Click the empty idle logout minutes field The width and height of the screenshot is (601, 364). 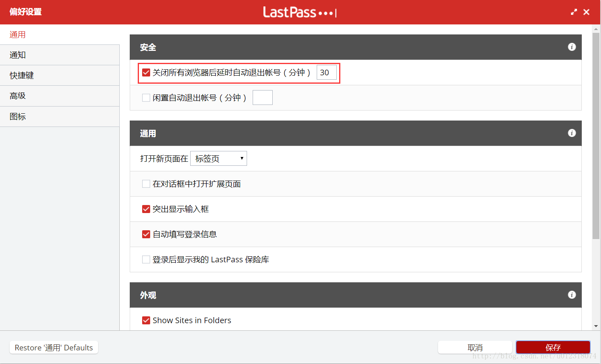(x=263, y=98)
